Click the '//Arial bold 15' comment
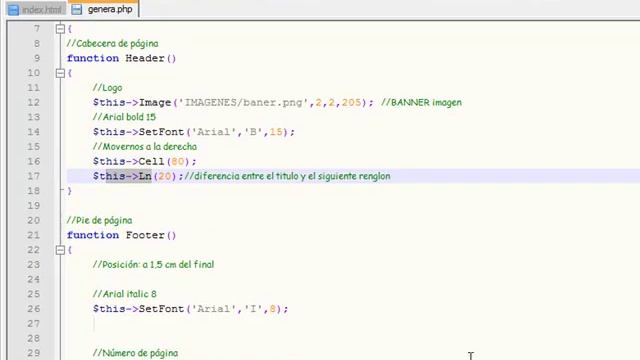640x360 pixels. tap(124, 117)
